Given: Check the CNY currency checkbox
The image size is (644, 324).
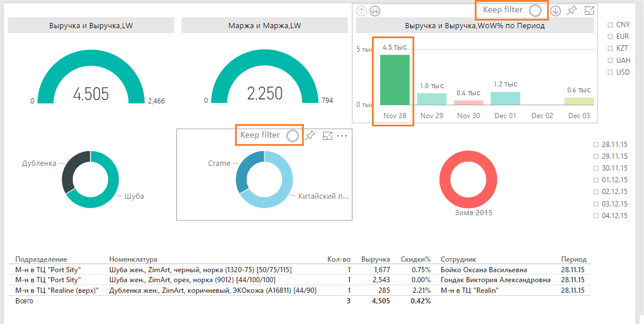Looking at the screenshot, I should click(611, 25).
